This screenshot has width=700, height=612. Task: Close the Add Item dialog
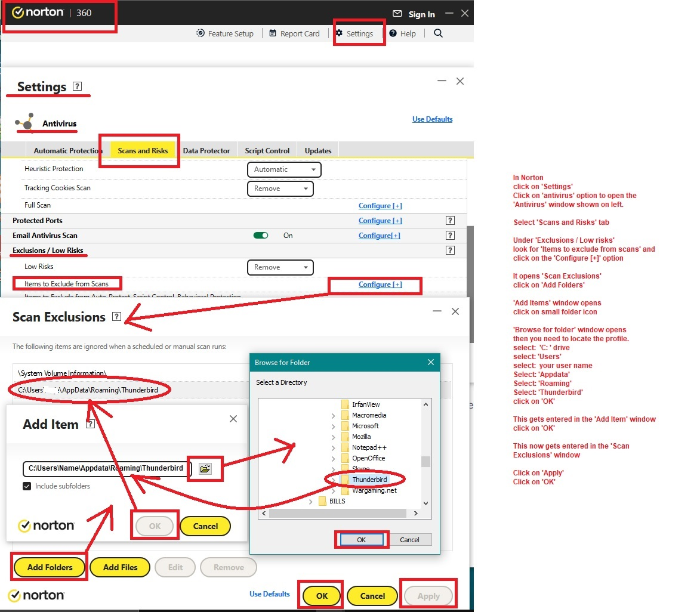coord(233,419)
